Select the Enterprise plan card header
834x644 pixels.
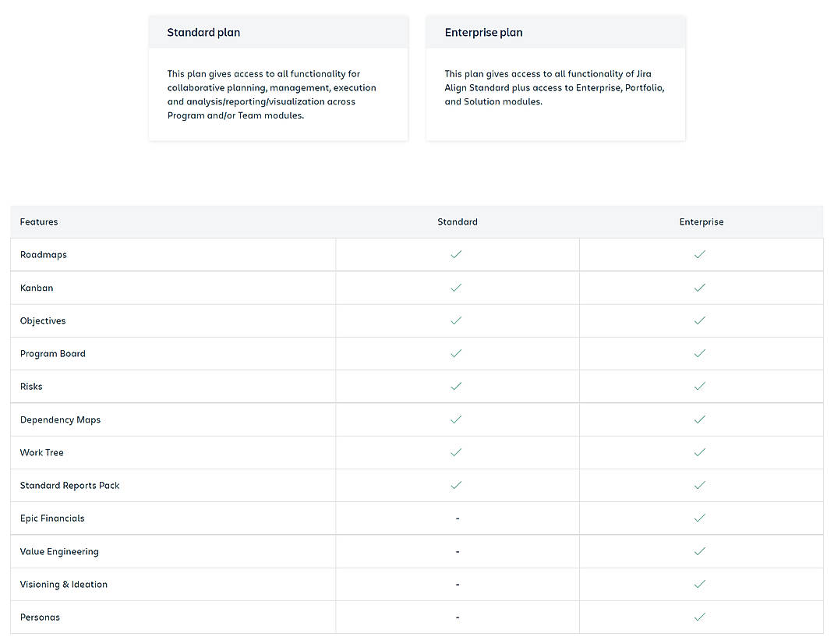[483, 32]
